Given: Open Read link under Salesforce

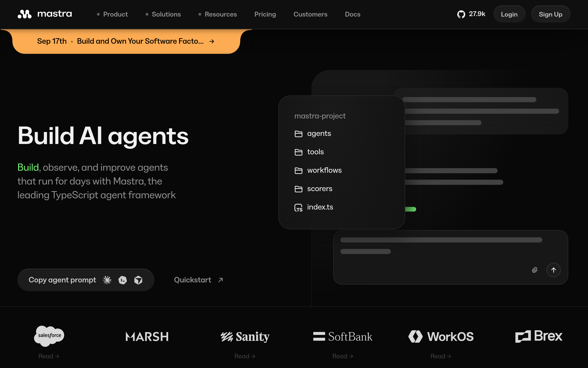Looking at the screenshot, I should [49, 356].
